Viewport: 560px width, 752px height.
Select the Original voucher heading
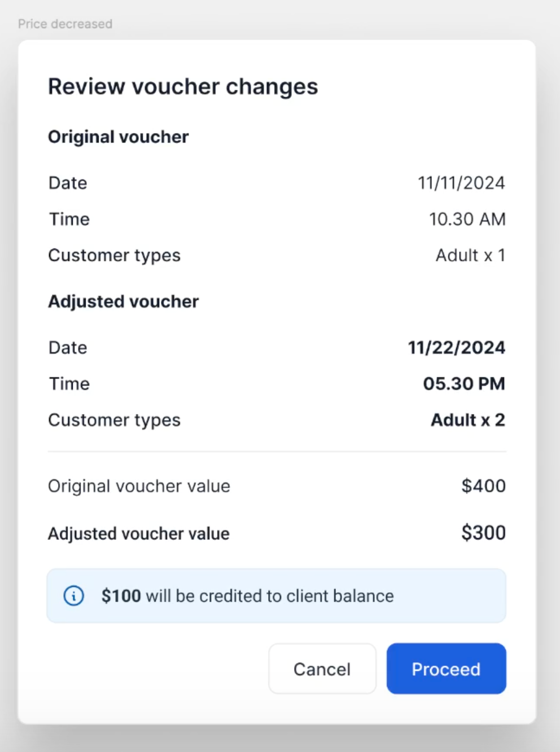118,137
